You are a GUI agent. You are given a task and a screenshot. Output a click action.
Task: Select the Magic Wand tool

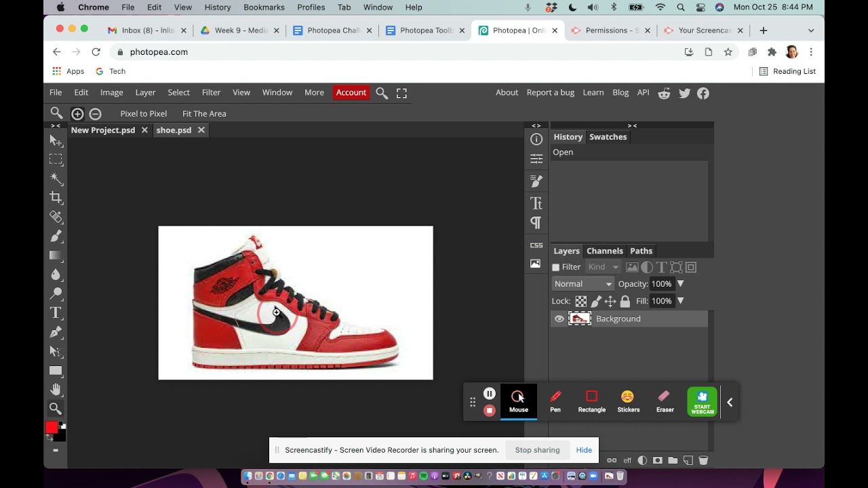(x=56, y=179)
